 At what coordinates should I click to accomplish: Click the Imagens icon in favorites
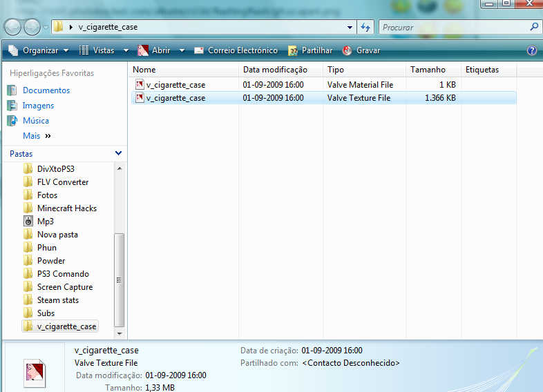point(12,106)
